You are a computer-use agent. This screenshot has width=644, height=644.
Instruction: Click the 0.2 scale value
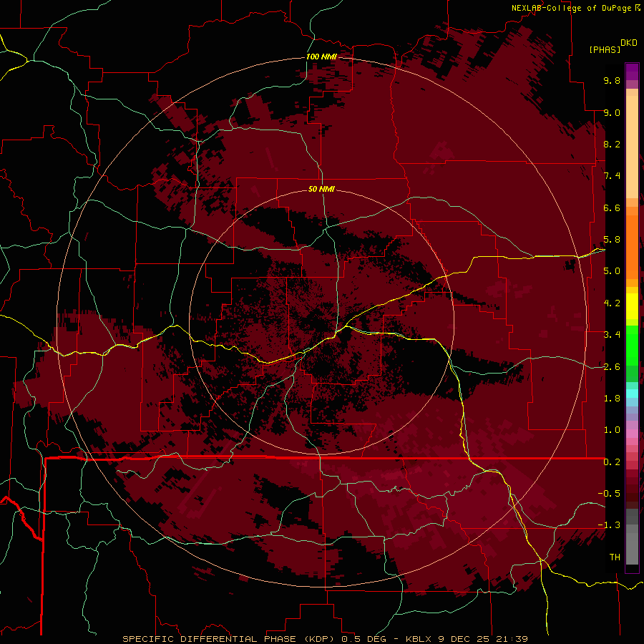(x=612, y=462)
